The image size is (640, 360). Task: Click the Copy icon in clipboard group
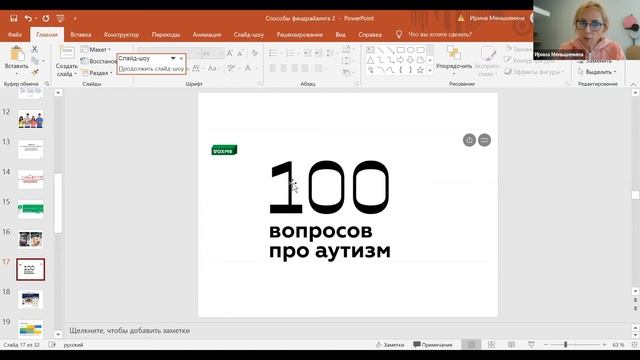(35, 61)
